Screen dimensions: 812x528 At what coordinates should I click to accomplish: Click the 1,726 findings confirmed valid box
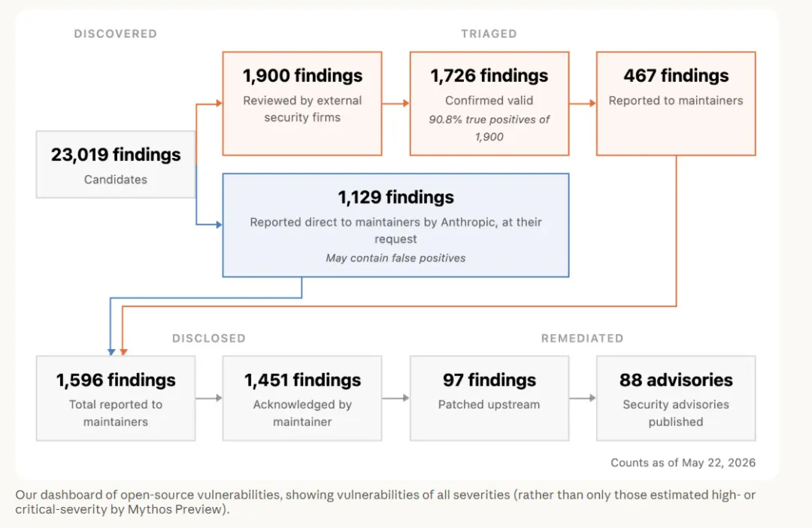(x=489, y=103)
